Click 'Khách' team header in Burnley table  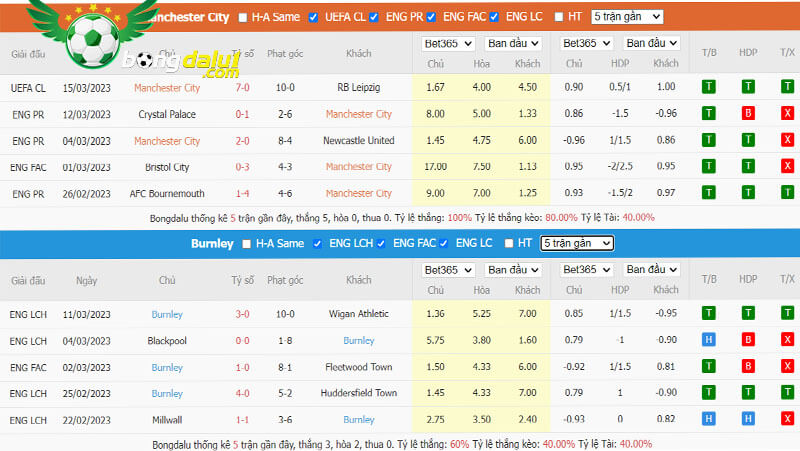point(359,280)
